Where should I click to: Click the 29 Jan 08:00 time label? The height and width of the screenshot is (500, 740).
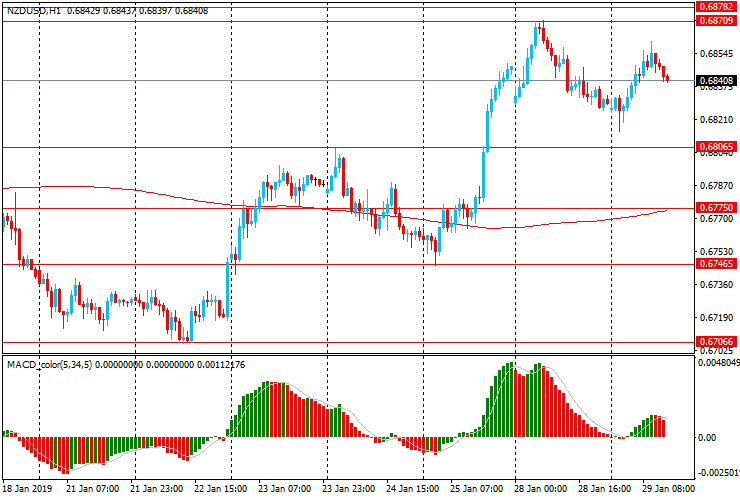pos(668,490)
